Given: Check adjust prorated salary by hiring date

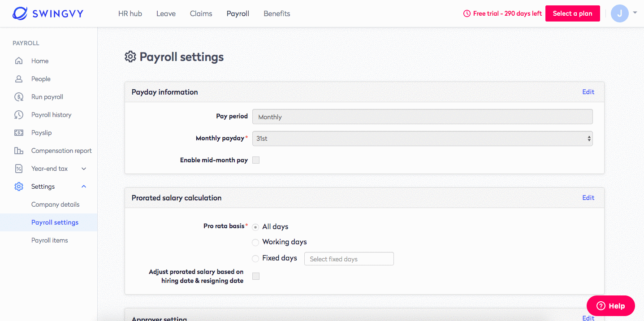Looking at the screenshot, I should pyautogui.click(x=256, y=276).
